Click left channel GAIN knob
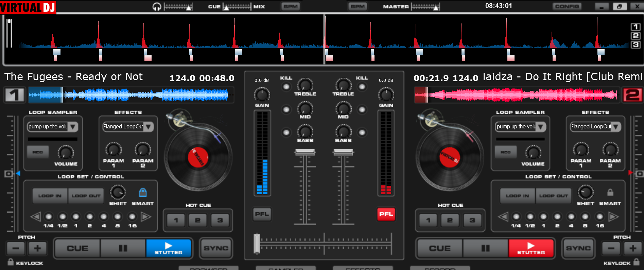The height and width of the screenshot is (270, 644). click(262, 94)
